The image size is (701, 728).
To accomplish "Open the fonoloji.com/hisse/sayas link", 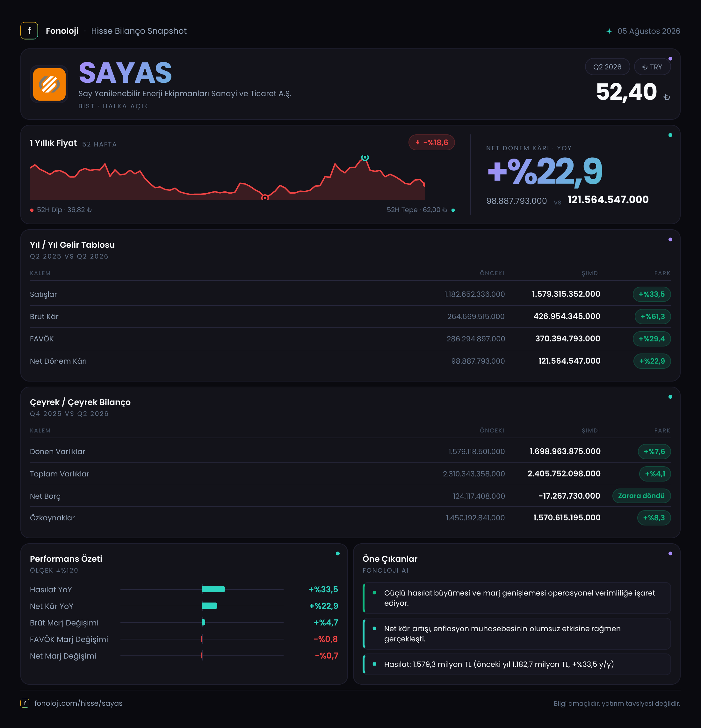I will 78,703.
